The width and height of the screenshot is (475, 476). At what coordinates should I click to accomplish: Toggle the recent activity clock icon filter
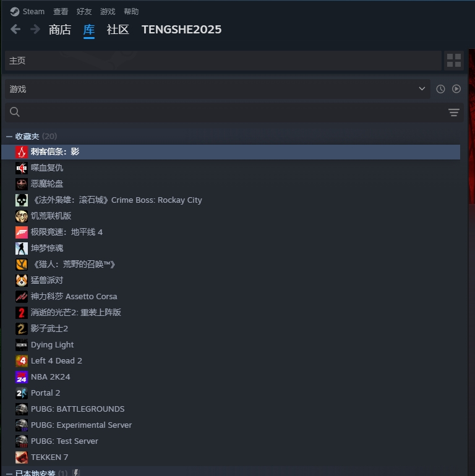click(x=440, y=89)
